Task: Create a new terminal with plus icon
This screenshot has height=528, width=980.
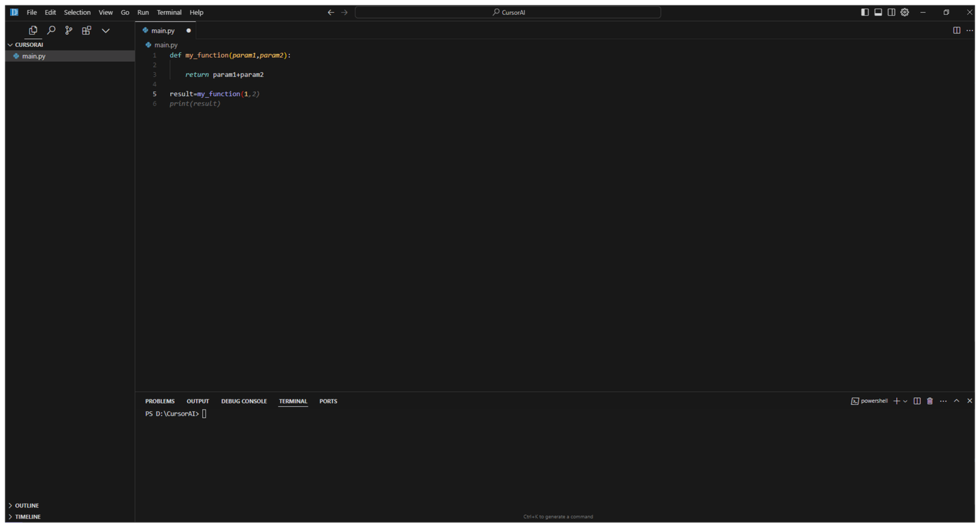Action: (x=896, y=401)
